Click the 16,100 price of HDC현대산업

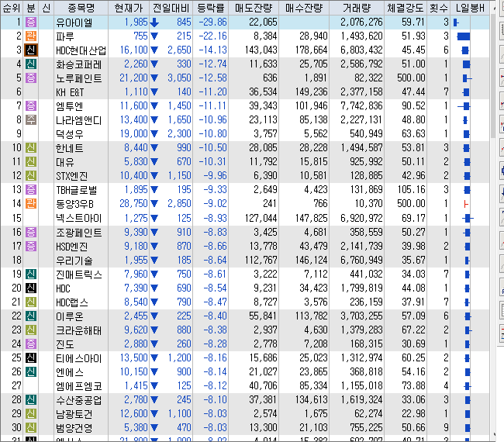click(x=133, y=50)
